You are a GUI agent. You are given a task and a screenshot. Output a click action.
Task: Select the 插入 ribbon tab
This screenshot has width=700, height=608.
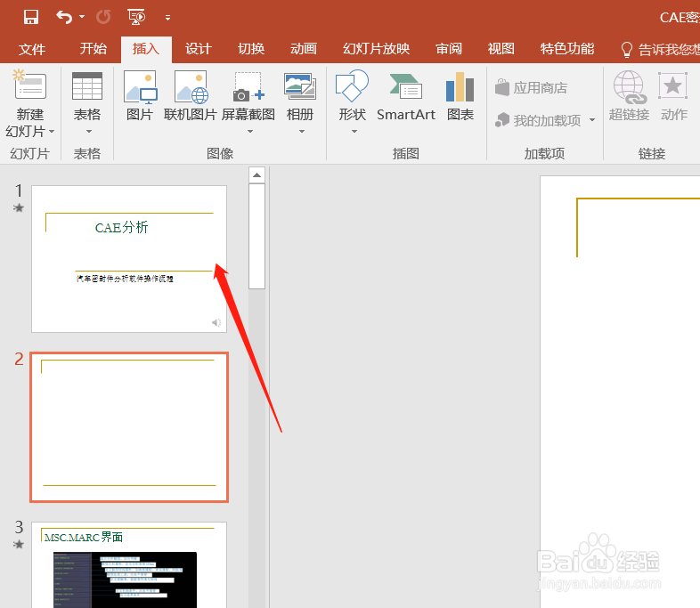tap(146, 48)
